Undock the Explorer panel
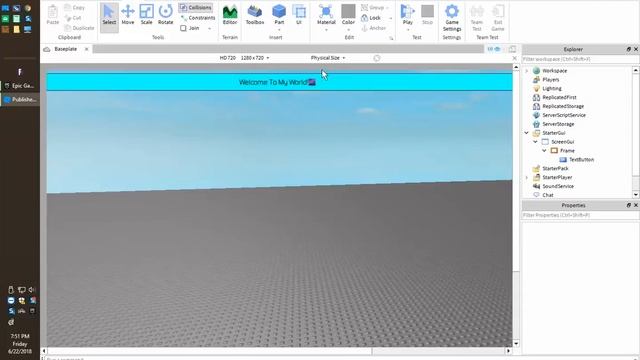 coord(629,49)
